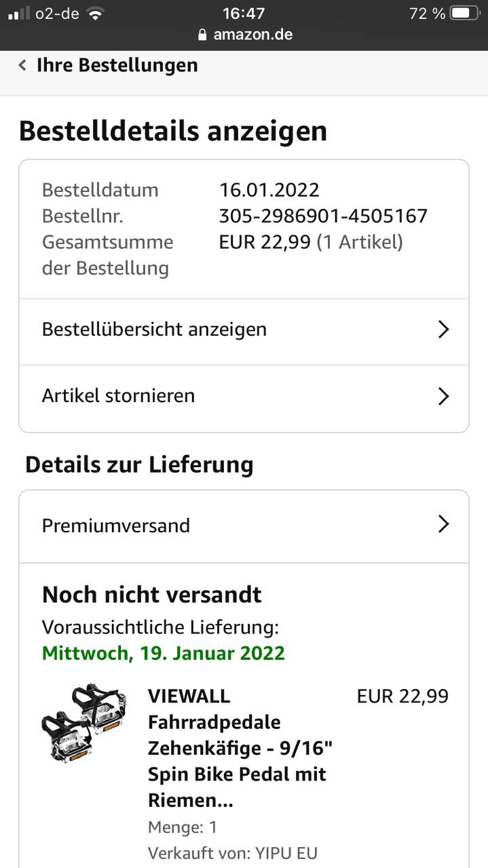Screen dimensions: 488x868
Task: Tap the lock icon next to amazon.de
Action: [202, 35]
